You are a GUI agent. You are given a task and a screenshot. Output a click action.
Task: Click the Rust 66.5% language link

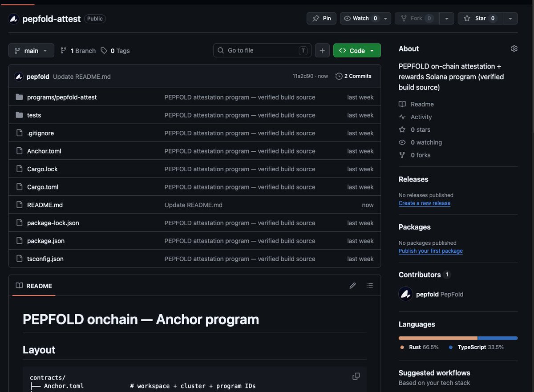tap(419, 347)
